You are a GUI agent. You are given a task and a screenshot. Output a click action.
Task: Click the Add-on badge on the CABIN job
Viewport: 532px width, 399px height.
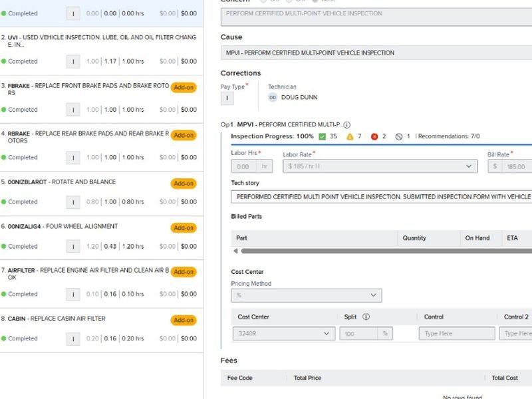click(x=183, y=320)
